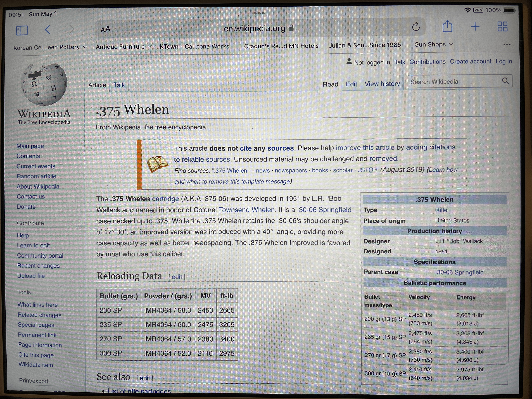Open the Share sheet icon

coord(447,26)
